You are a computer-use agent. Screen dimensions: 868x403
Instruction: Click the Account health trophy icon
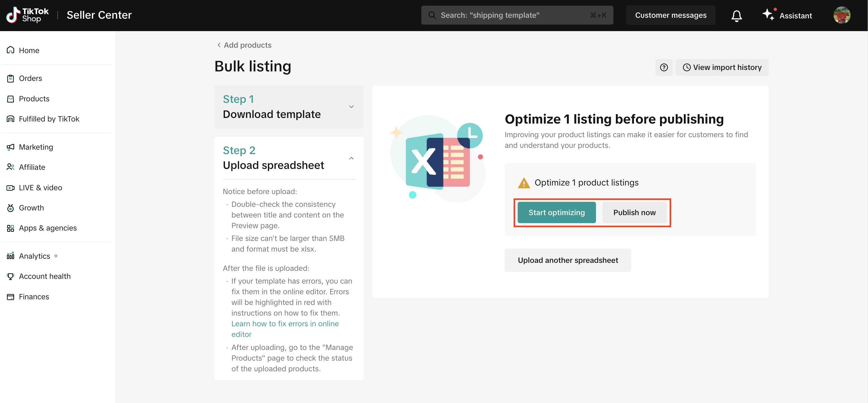pos(10,276)
